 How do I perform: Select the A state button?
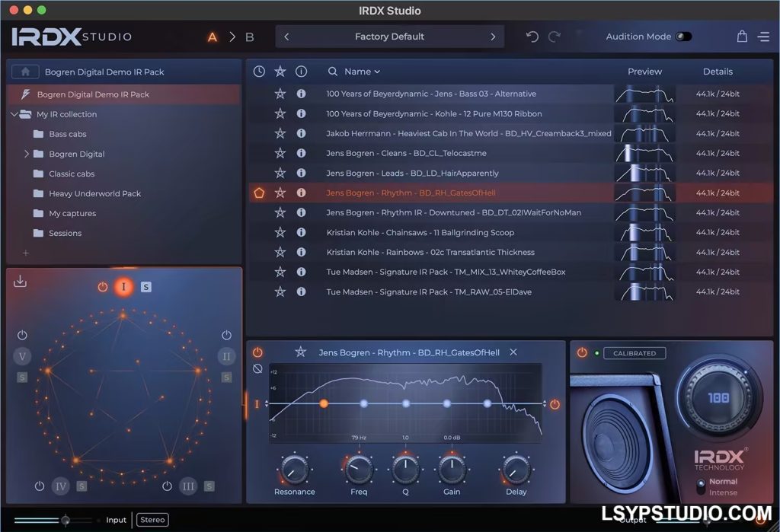(x=213, y=37)
